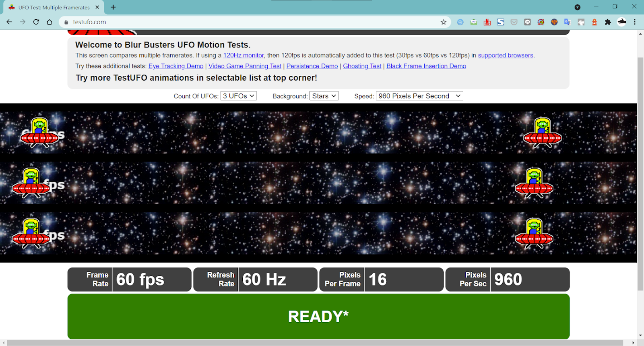Screen dimensions: 644x346
Task: Open the Google Translate extension
Action: pyautogui.click(x=568, y=22)
